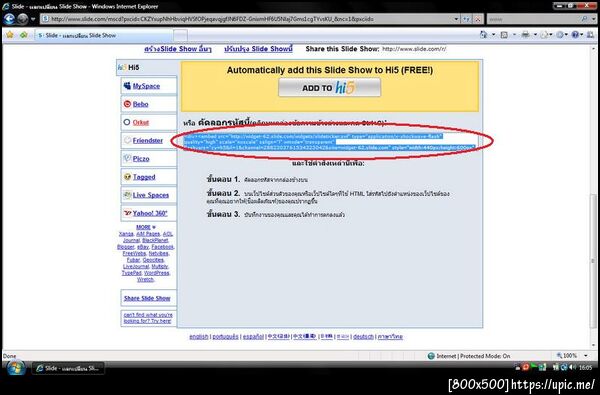The height and width of the screenshot is (395, 600).
Task: Open the Yahoo! 360° sharing option
Action: click(150, 213)
